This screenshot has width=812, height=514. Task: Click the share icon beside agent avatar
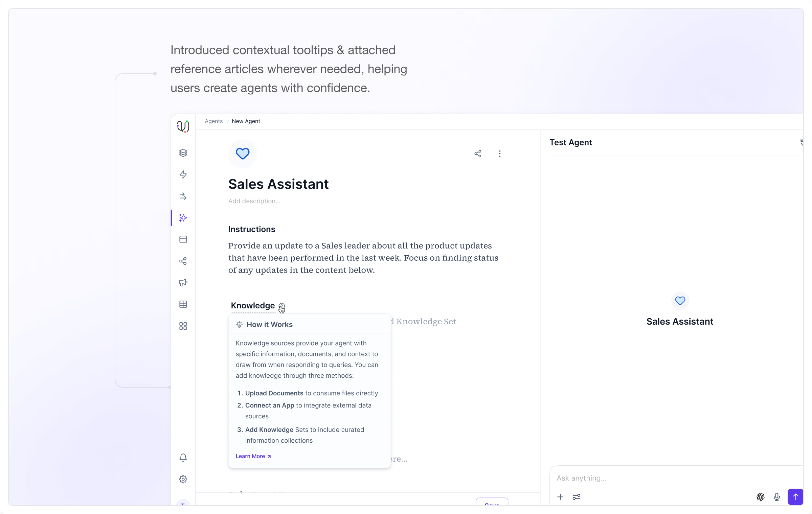point(478,154)
